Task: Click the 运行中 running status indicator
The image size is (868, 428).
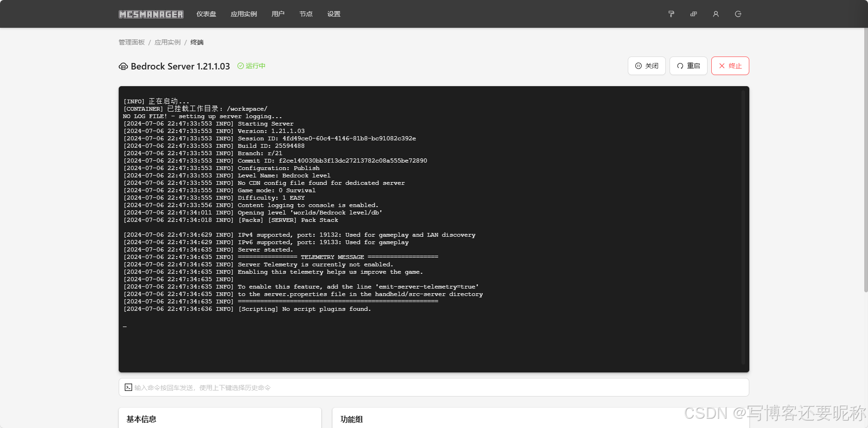Action: [251, 66]
